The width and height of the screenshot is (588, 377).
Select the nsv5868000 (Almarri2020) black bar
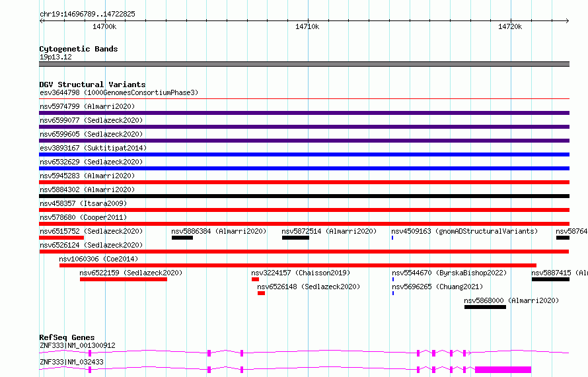click(x=485, y=307)
